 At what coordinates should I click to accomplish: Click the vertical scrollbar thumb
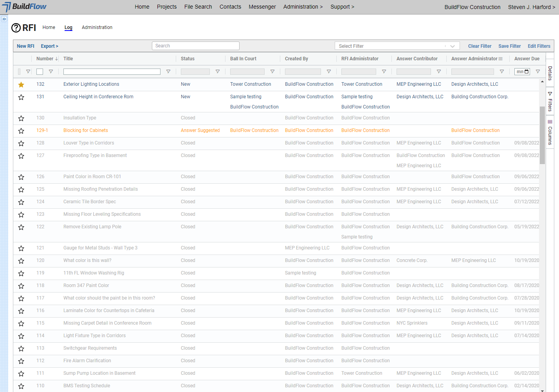(x=542, y=135)
